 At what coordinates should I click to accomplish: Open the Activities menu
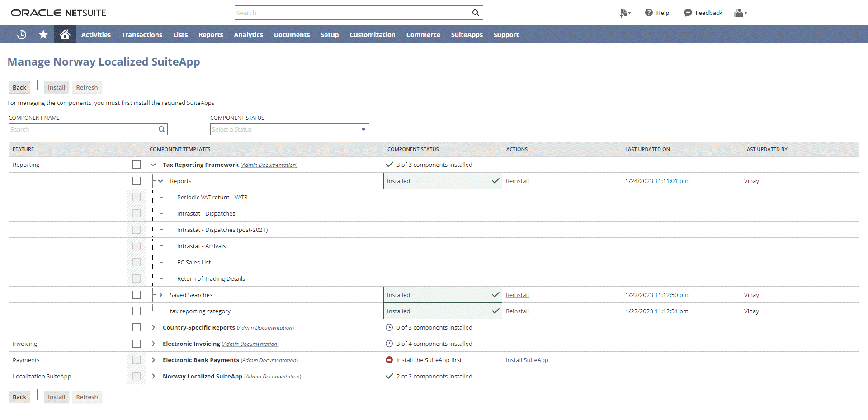pos(96,34)
